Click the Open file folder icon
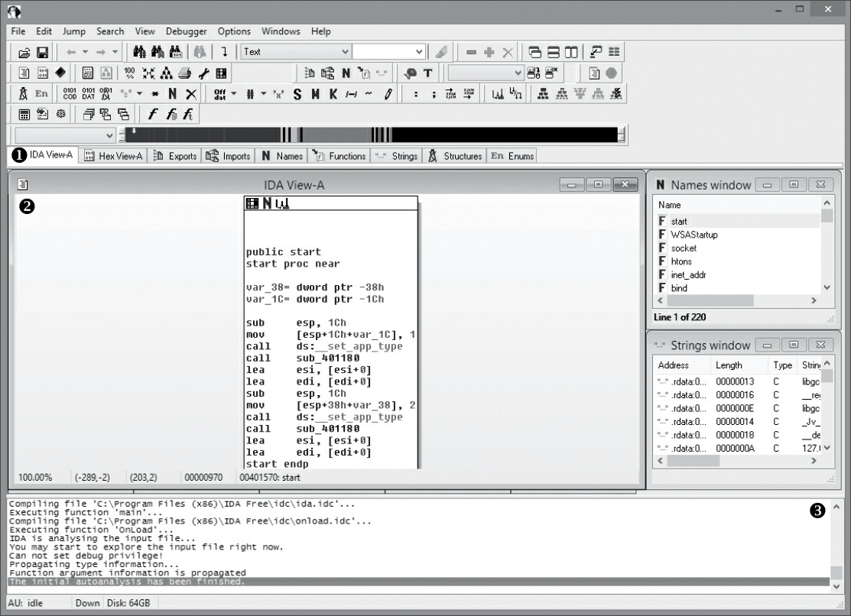Screen dimensions: 851x616 point(24,52)
